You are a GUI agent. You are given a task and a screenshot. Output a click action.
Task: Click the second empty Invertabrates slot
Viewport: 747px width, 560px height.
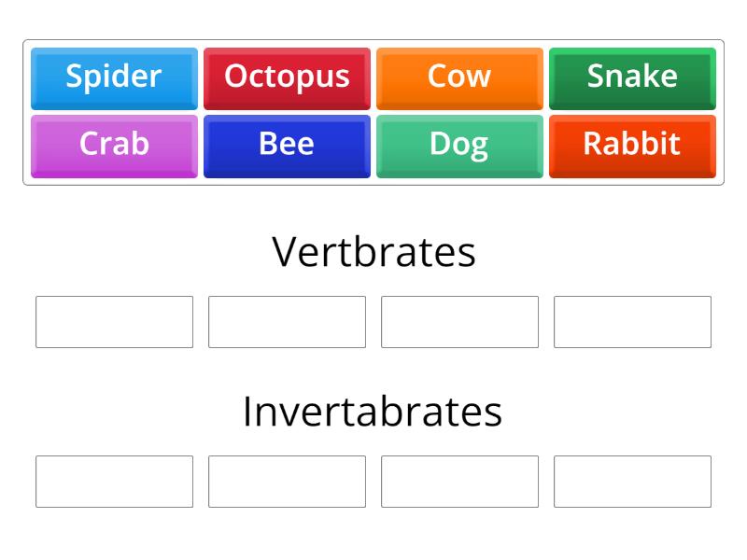tap(287, 482)
